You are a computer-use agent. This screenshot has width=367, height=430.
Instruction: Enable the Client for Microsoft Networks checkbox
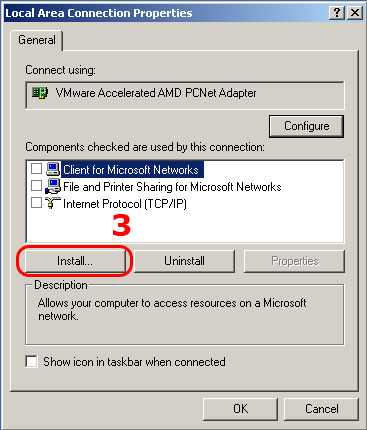(x=36, y=169)
